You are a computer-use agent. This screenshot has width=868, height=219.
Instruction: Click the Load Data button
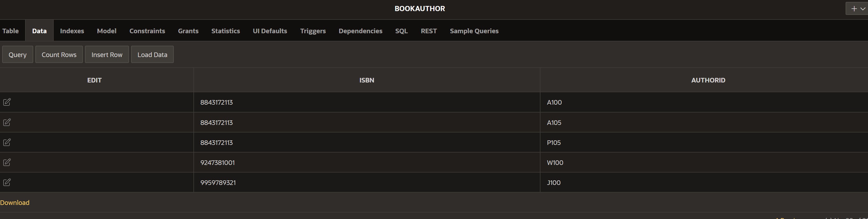pyautogui.click(x=152, y=54)
